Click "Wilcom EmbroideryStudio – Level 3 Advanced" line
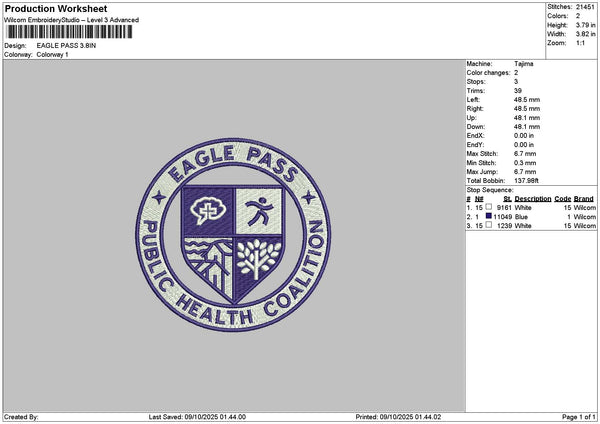 (71, 20)
